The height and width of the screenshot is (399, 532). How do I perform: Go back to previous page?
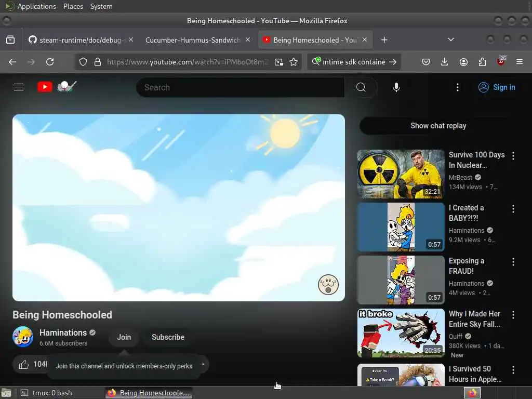pyautogui.click(x=12, y=62)
